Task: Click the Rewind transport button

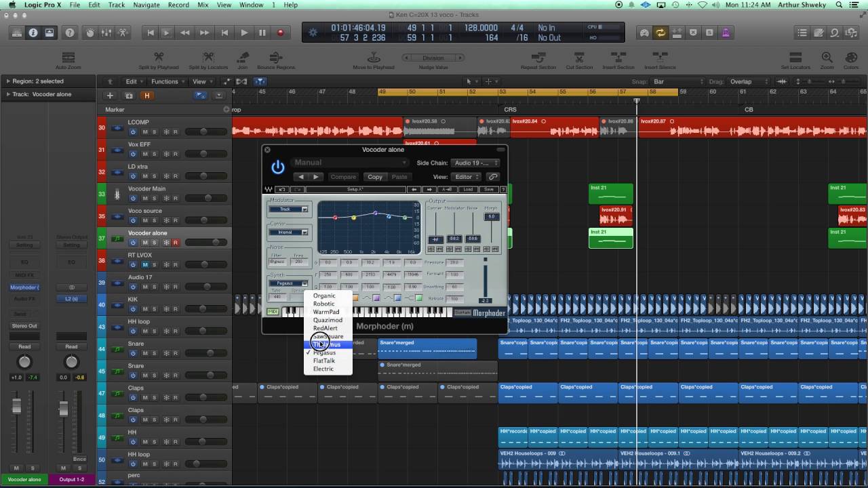Action: pyautogui.click(x=185, y=33)
